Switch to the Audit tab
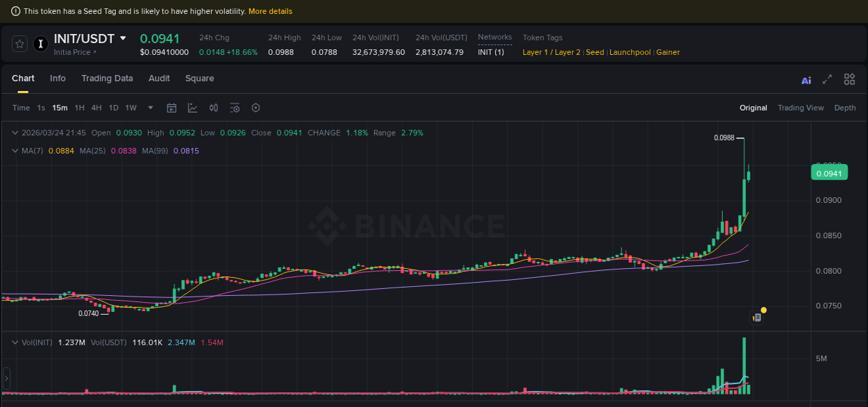Image resolution: width=868 pixels, height=407 pixels. point(159,78)
